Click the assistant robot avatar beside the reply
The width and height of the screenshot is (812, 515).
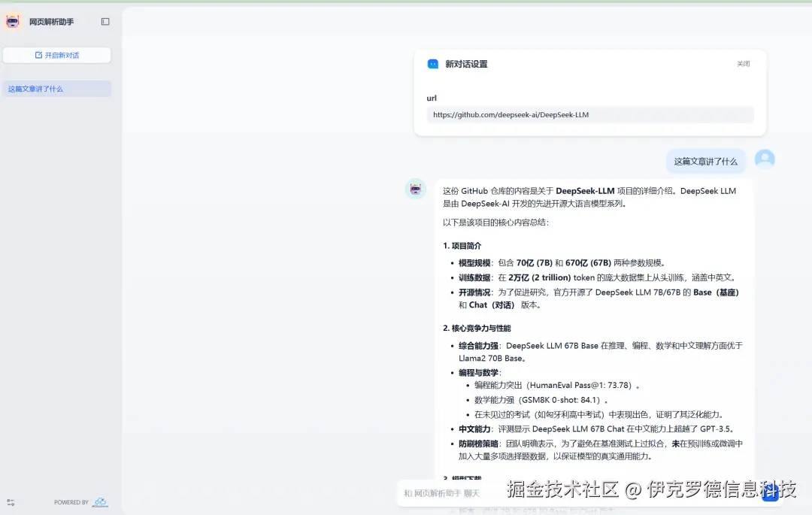click(x=415, y=189)
